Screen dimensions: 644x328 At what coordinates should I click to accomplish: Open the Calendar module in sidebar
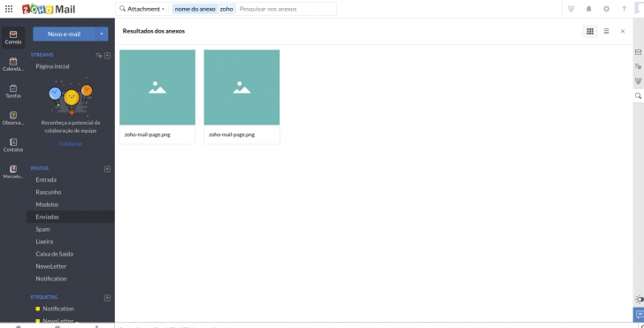[x=13, y=65]
